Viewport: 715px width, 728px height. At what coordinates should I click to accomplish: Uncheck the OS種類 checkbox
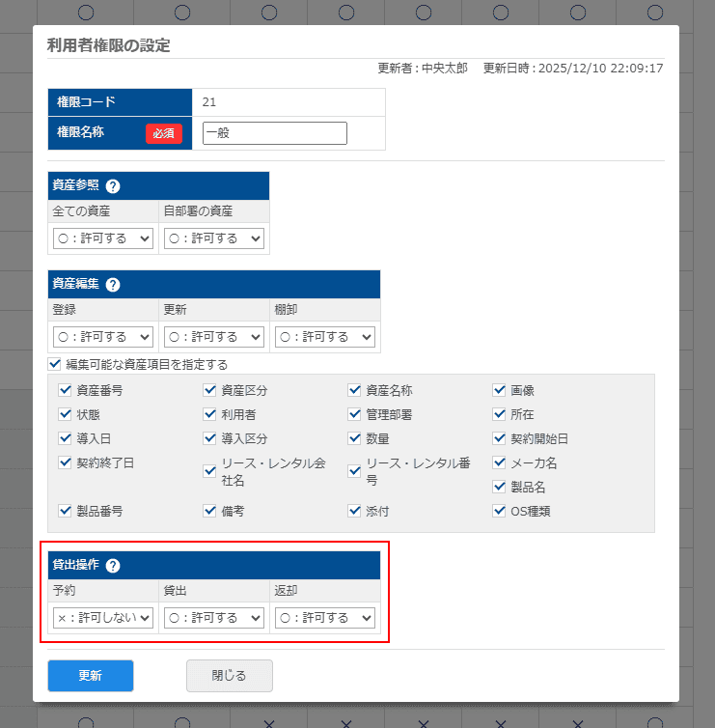[x=500, y=512]
